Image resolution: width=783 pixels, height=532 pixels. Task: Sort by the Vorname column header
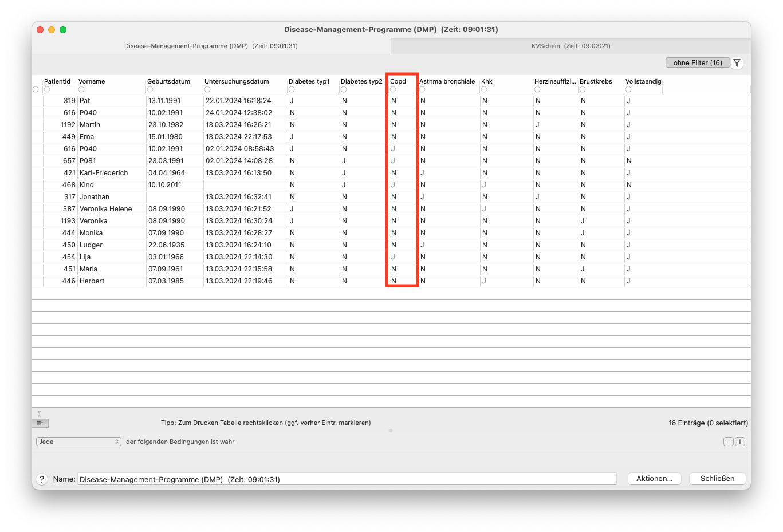click(92, 81)
